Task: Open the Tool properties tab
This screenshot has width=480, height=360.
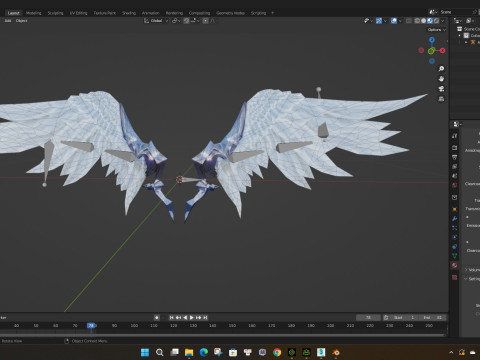Action: pos(454,136)
